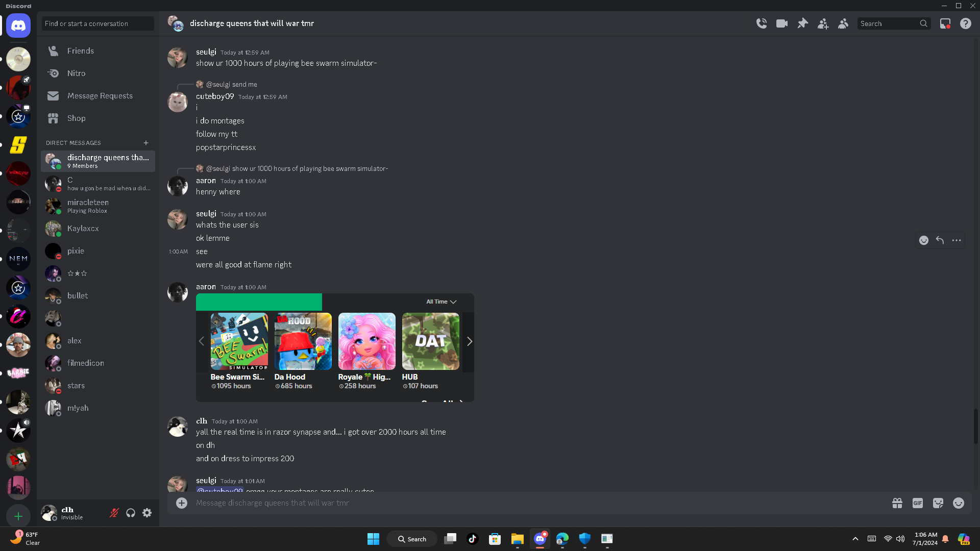
Task: Toggle the member list panel
Action: click(x=843, y=23)
